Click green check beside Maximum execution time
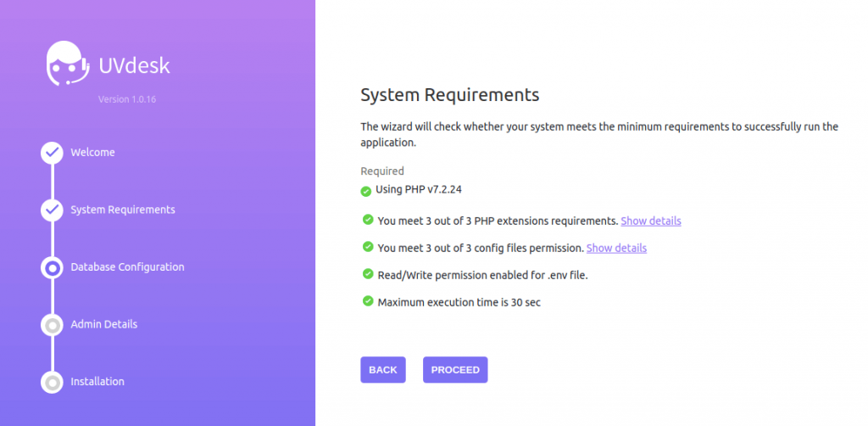This screenshot has width=868, height=426. 368,300
